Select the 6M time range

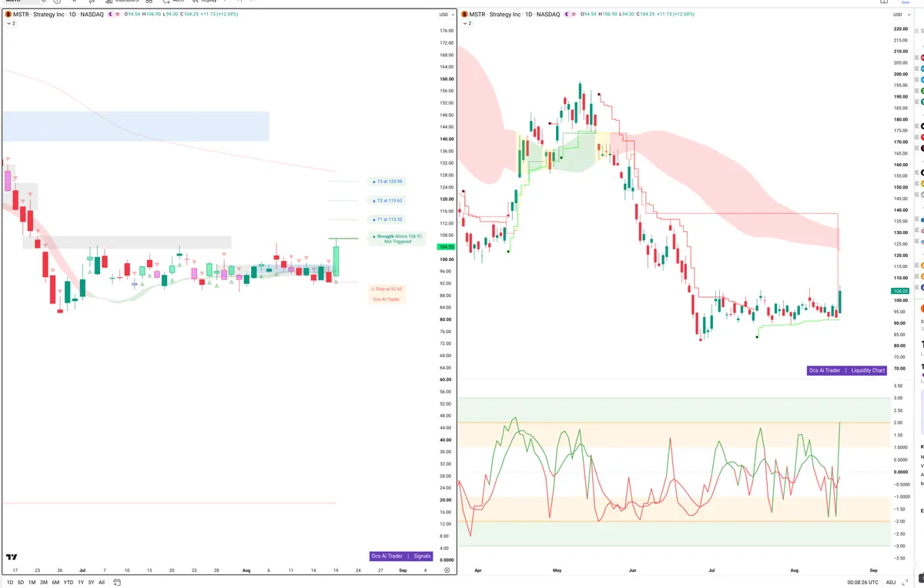tap(55, 583)
